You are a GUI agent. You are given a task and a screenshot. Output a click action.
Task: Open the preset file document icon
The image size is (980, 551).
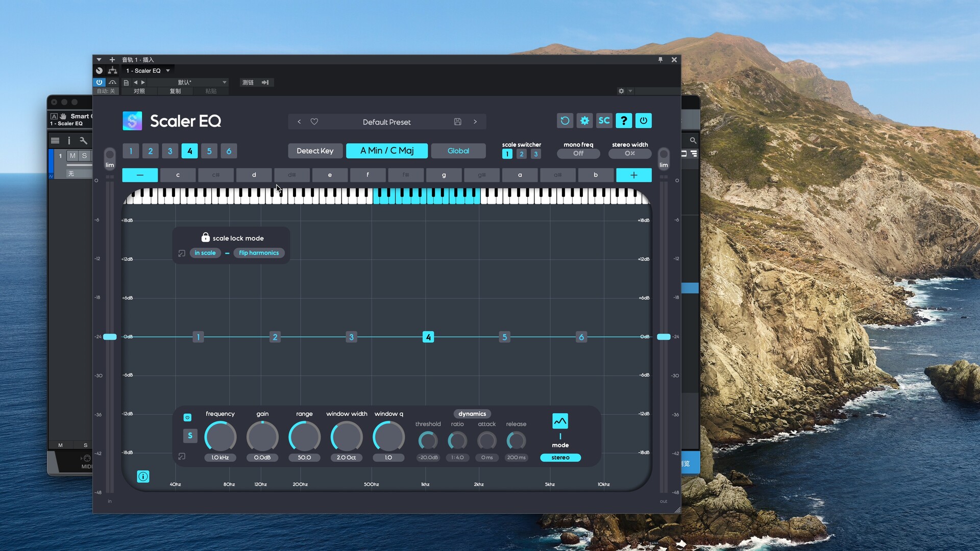[x=126, y=82]
